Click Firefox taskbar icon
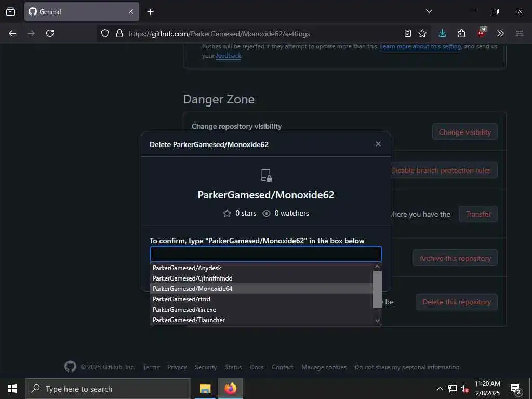 point(230,389)
